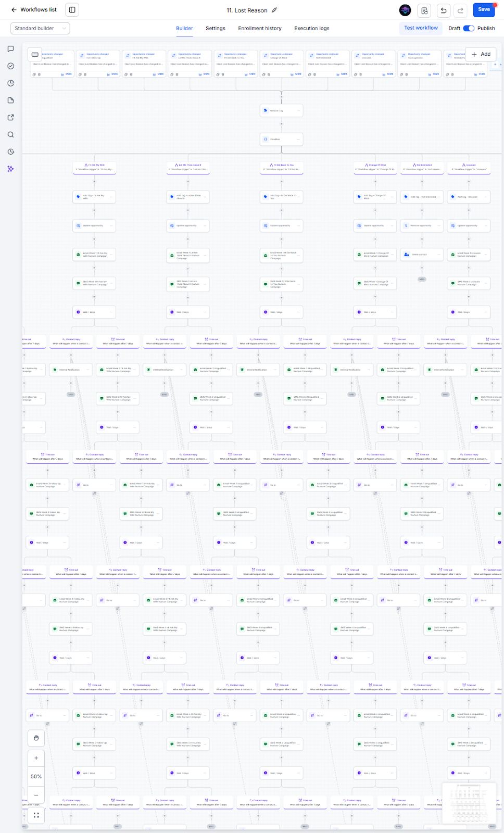The width and height of the screenshot is (504, 833).
Task: Click the AI sparkle sidebar icon
Action: click(10, 169)
